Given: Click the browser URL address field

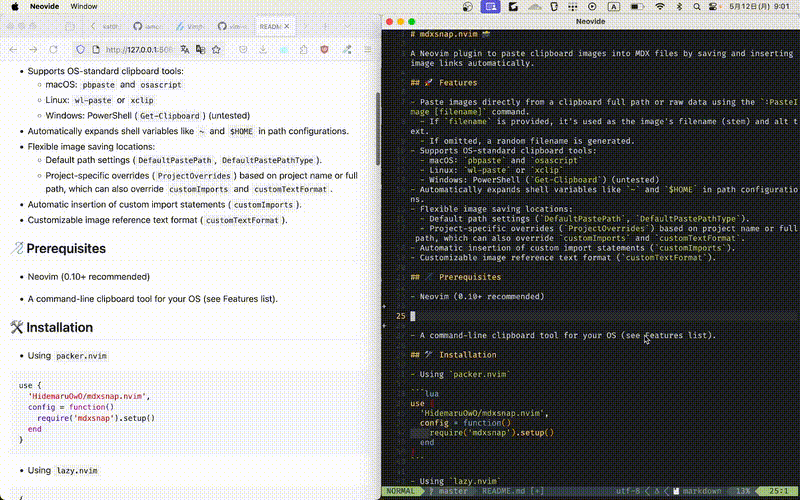Looking at the screenshot, I should tap(139, 49).
